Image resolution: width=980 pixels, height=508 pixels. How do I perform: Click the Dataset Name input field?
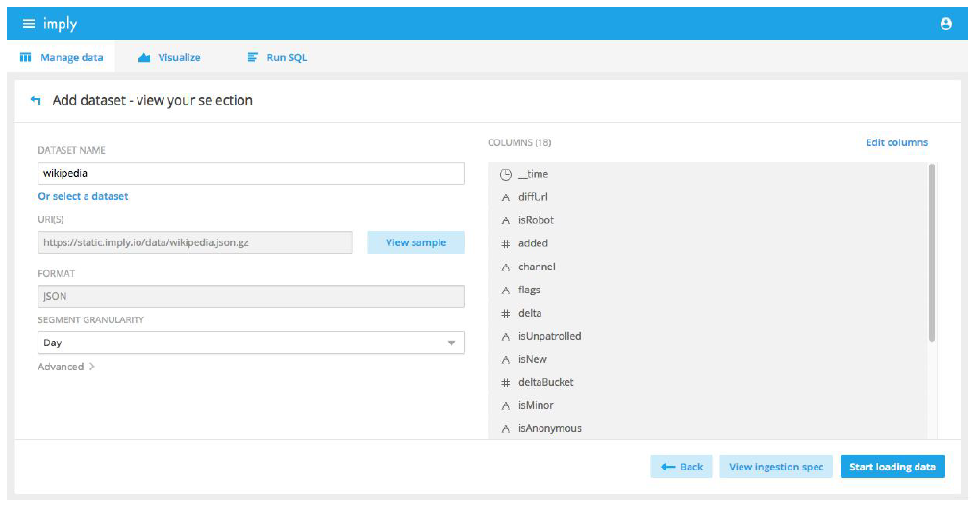[250, 173]
